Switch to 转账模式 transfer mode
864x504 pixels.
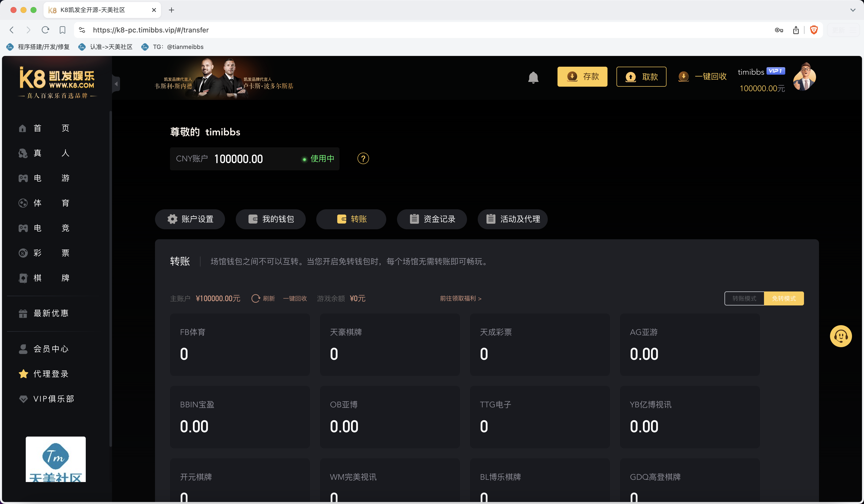[744, 298]
